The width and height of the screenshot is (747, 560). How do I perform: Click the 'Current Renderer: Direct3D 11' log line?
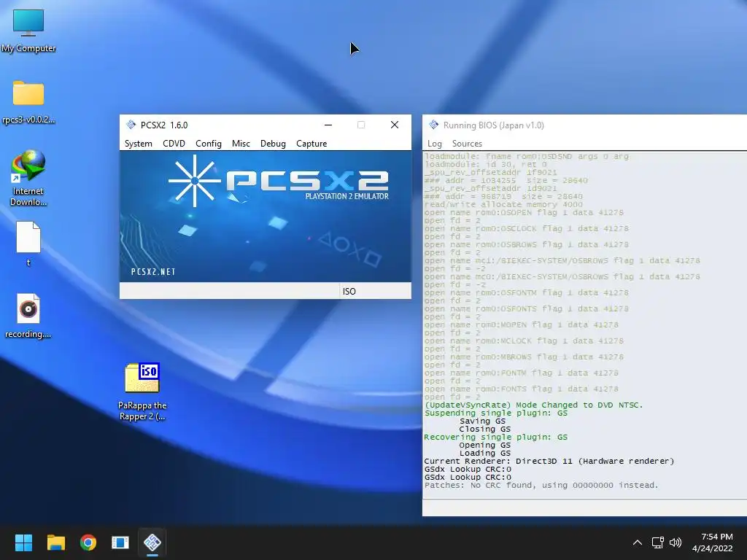(549, 461)
